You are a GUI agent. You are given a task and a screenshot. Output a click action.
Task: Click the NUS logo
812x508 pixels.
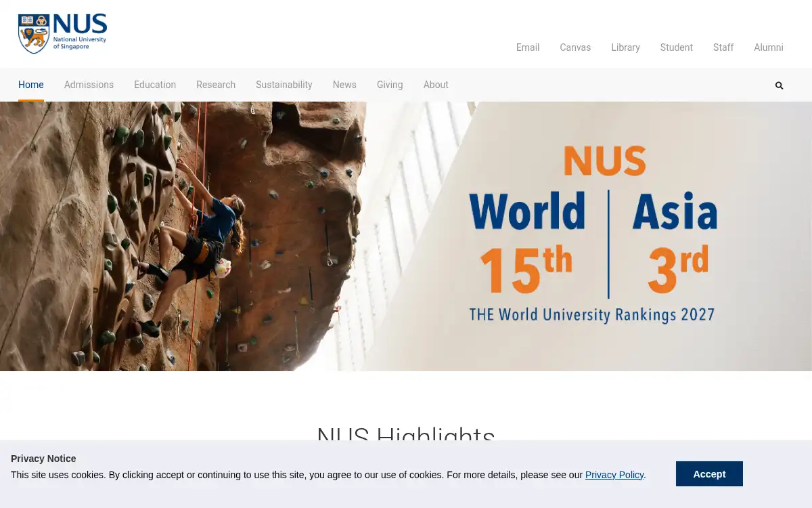click(x=62, y=34)
